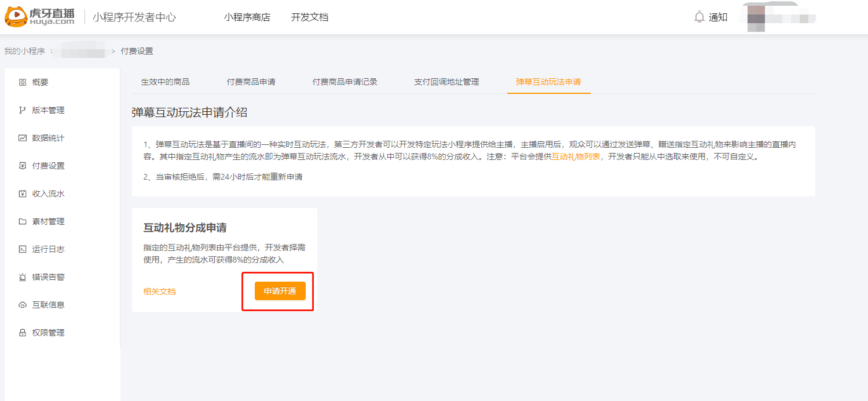Go to 开发文档 in top navigation
This screenshot has width=868, height=401.
(310, 17)
